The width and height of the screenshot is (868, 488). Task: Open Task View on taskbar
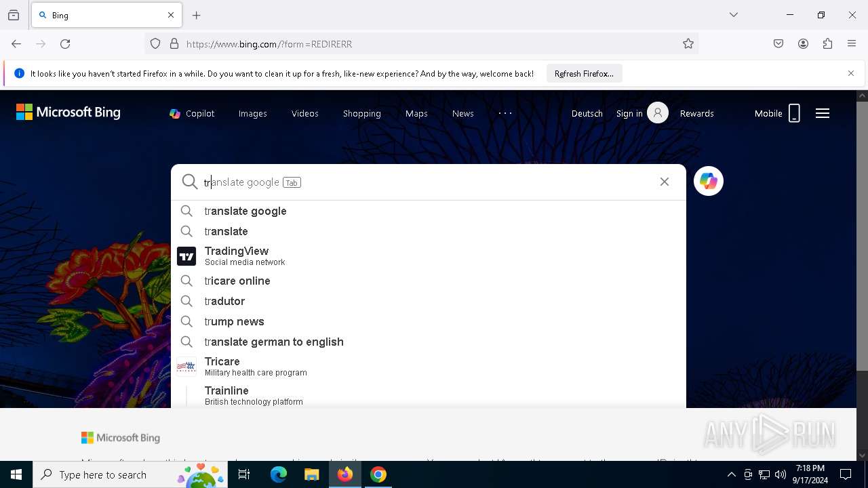pyautogui.click(x=244, y=474)
